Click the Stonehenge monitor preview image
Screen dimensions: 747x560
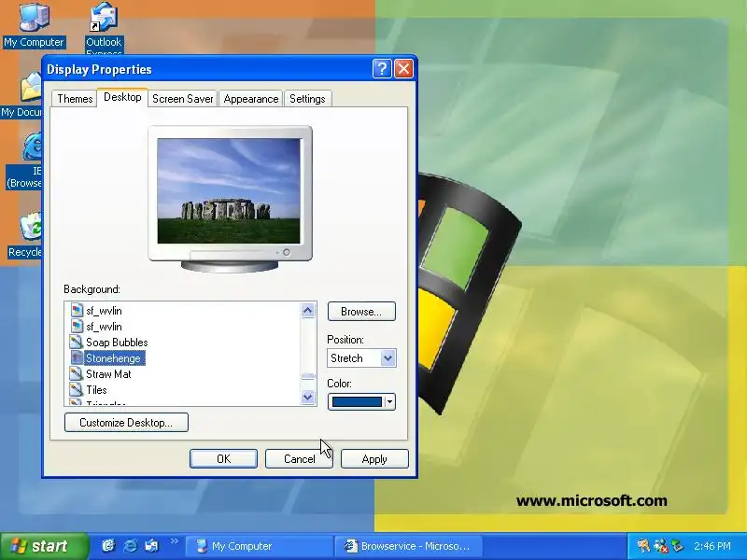pyautogui.click(x=229, y=191)
